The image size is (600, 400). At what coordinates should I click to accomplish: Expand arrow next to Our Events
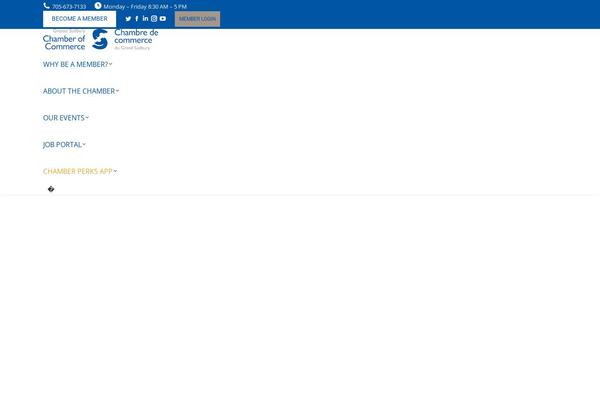87,118
